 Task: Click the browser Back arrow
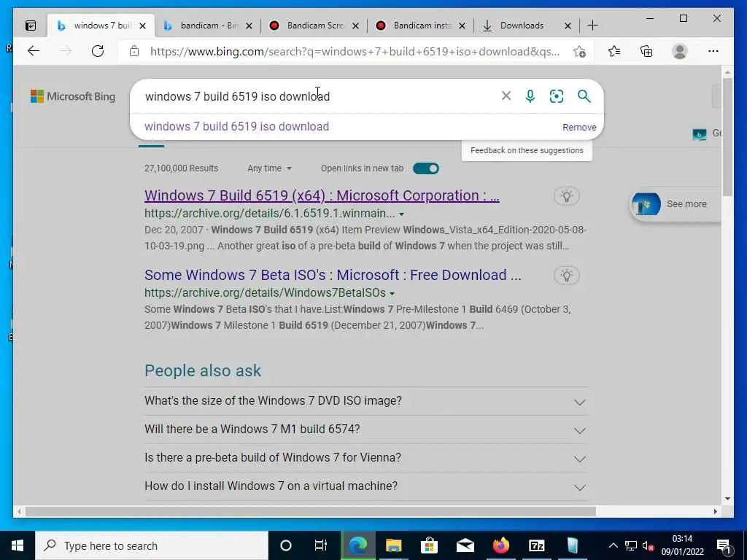coord(34,51)
